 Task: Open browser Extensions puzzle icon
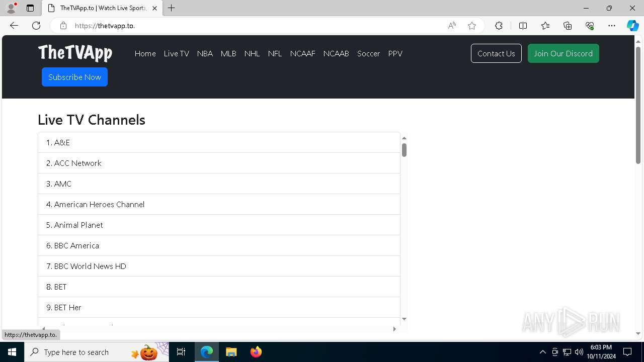tap(499, 26)
